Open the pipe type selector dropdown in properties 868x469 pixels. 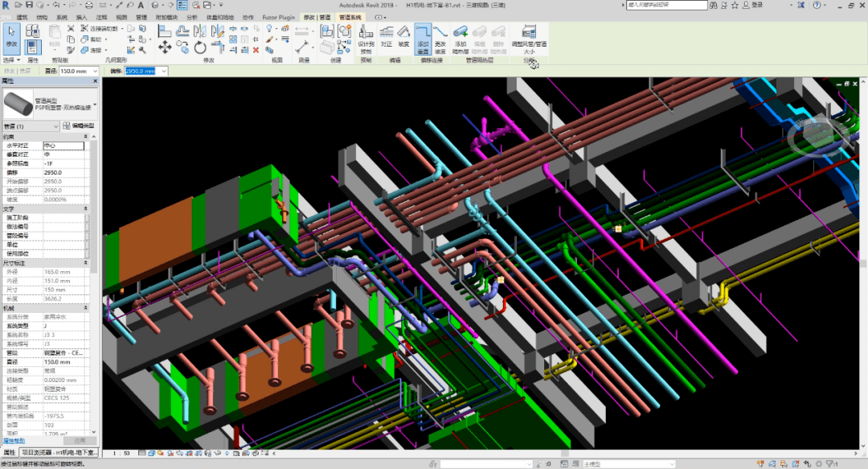point(95,105)
